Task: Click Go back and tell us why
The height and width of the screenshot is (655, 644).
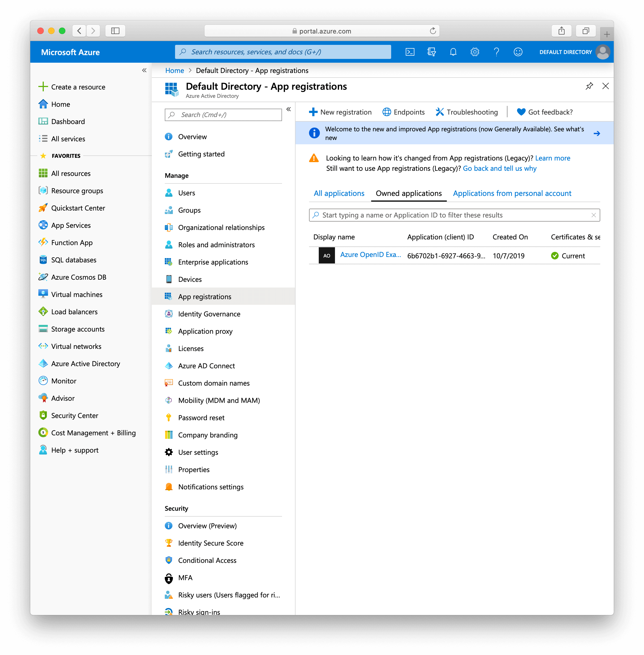Action: (x=499, y=168)
